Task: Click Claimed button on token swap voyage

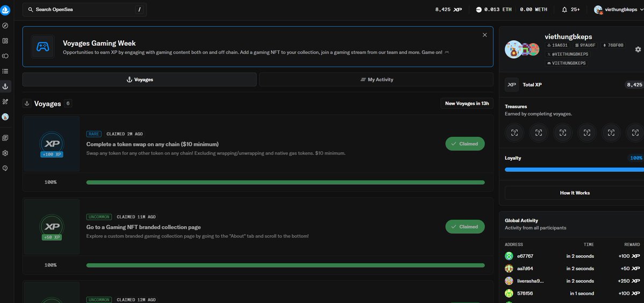Action: point(465,143)
